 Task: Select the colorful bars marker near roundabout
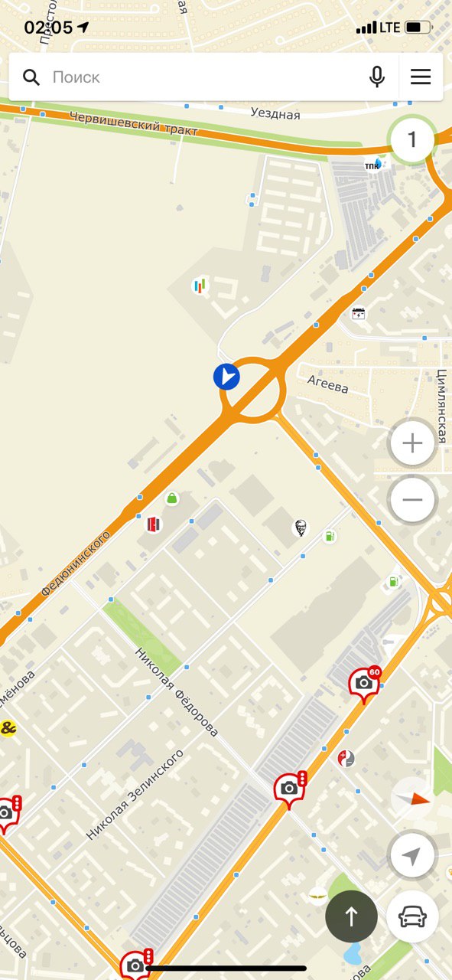(x=200, y=286)
